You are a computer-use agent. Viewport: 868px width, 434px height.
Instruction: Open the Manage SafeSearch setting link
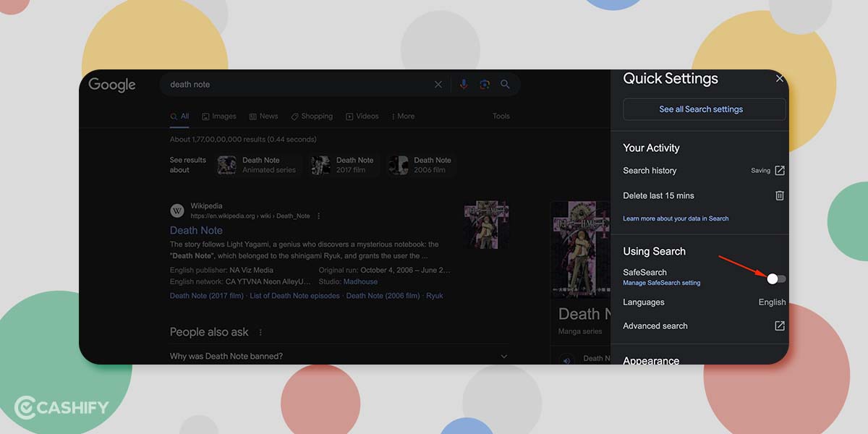[662, 283]
